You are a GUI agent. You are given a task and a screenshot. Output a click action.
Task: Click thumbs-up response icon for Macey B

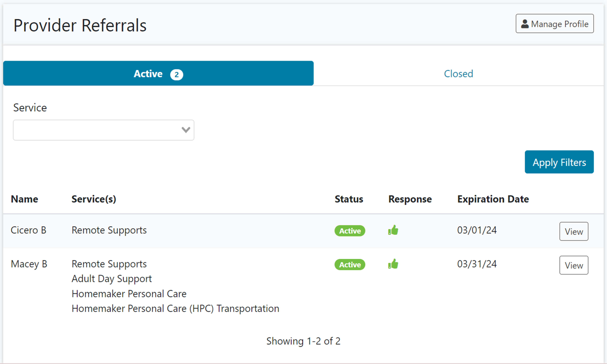click(393, 264)
